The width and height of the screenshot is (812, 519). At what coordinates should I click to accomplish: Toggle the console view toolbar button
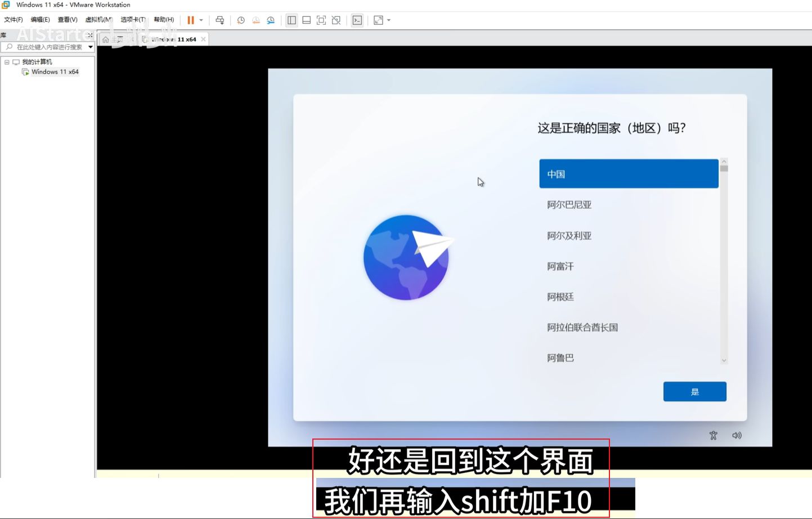357,20
